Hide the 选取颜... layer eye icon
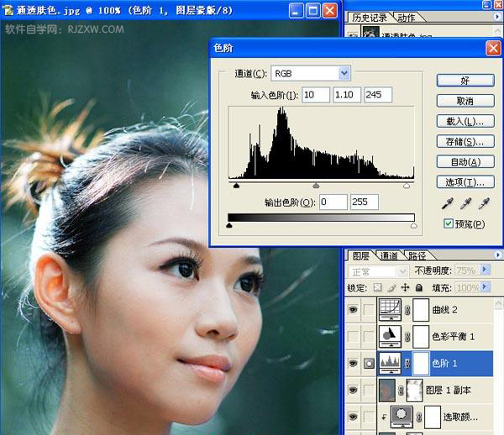 pos(353,417)
